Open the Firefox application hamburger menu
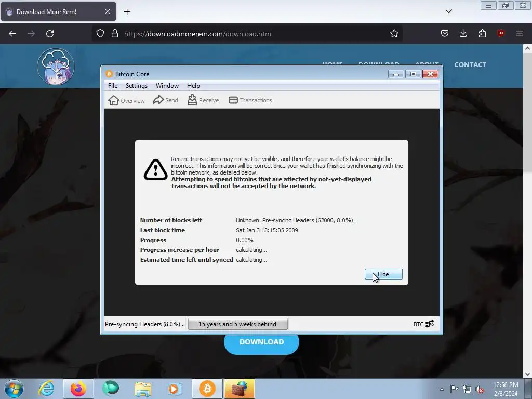532x399 pixels. coord(520,33)
